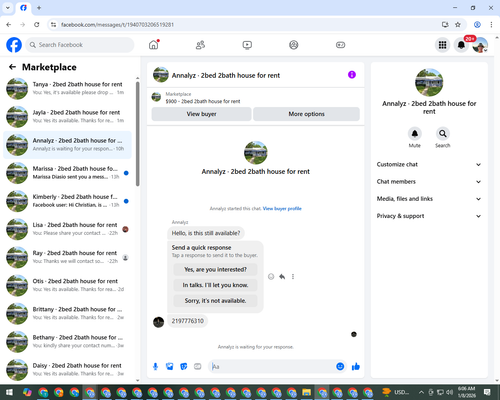Open Lisa's conversation
The width and height of the screenshot is (500, 400).
coord(67,229)
